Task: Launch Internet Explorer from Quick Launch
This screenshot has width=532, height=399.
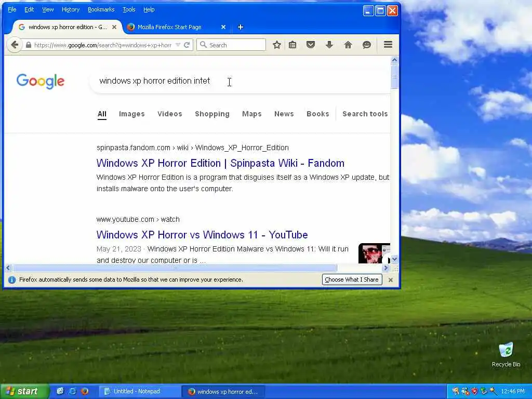Action: click(72, 391)
